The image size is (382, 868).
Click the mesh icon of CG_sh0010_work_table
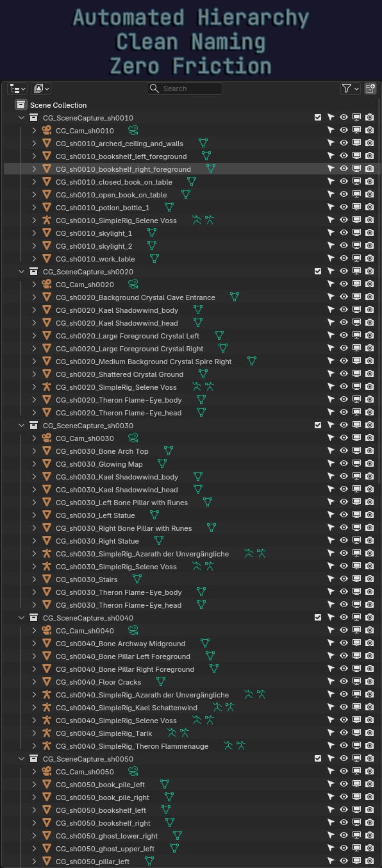point(46,259)
